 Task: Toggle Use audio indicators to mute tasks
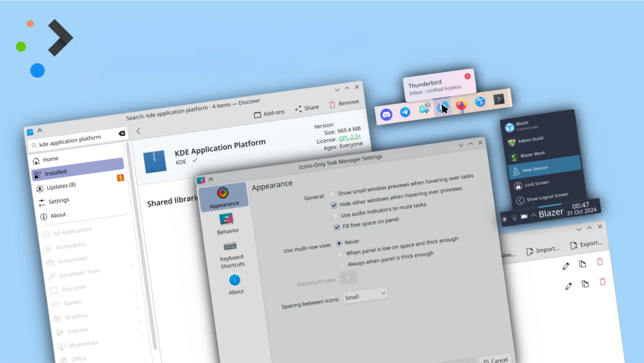[x=335, y=216]
